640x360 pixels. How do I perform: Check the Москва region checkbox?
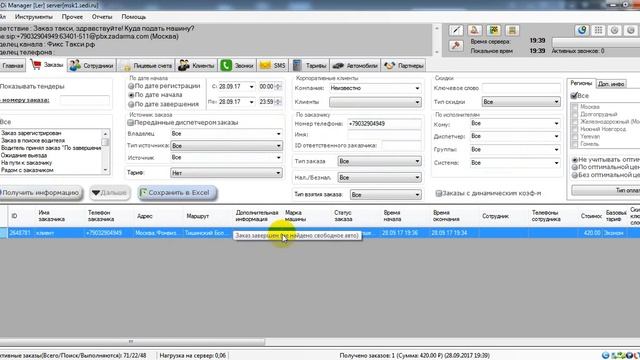pyautogui.click(x=575, y=107)
